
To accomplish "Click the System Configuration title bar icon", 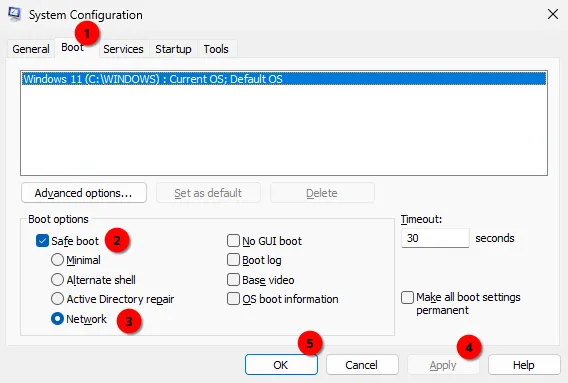I will pyautogui.click(x=14, y=14).
